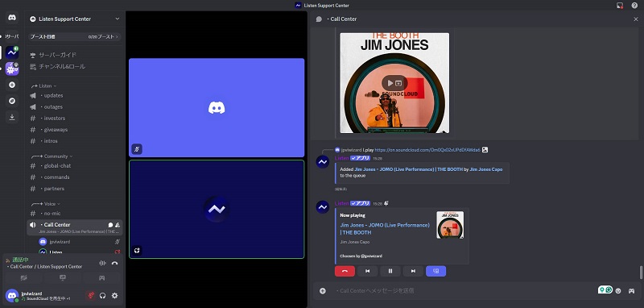Click the 通話中 voice connected status
644x308 pixels.
point(20,260)
